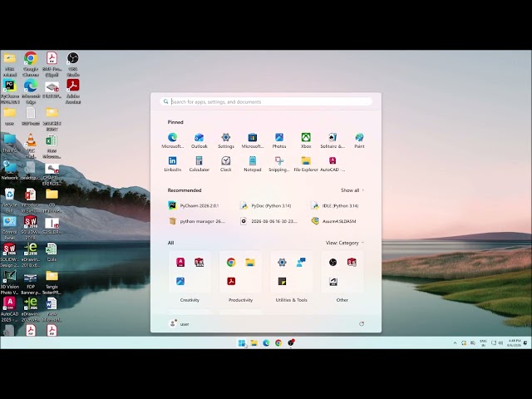Open the ENG language indicator in the taskbar
This screenshot has width=532, height=399.
(483, 343)
